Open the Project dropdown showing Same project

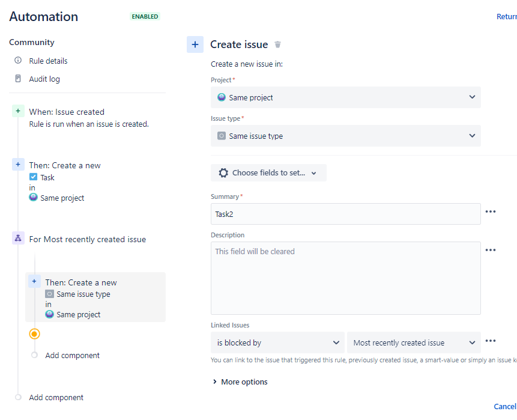coord(345,97)
